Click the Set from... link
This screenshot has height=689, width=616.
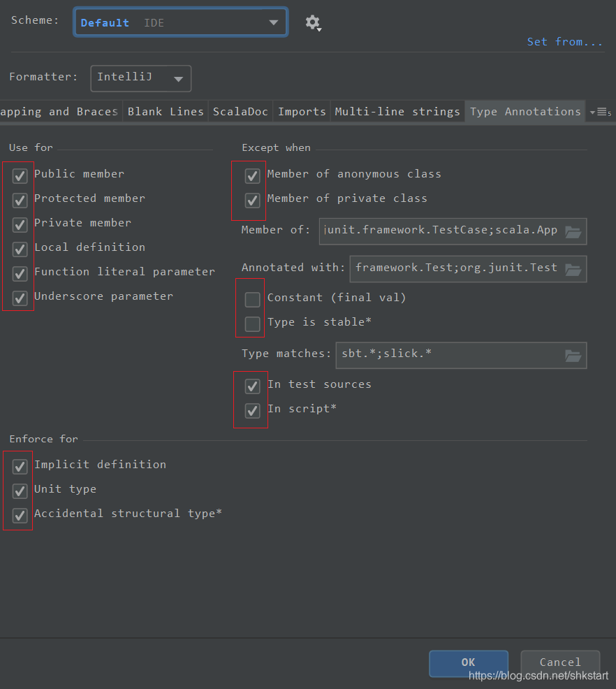click(x=564, y=42)
